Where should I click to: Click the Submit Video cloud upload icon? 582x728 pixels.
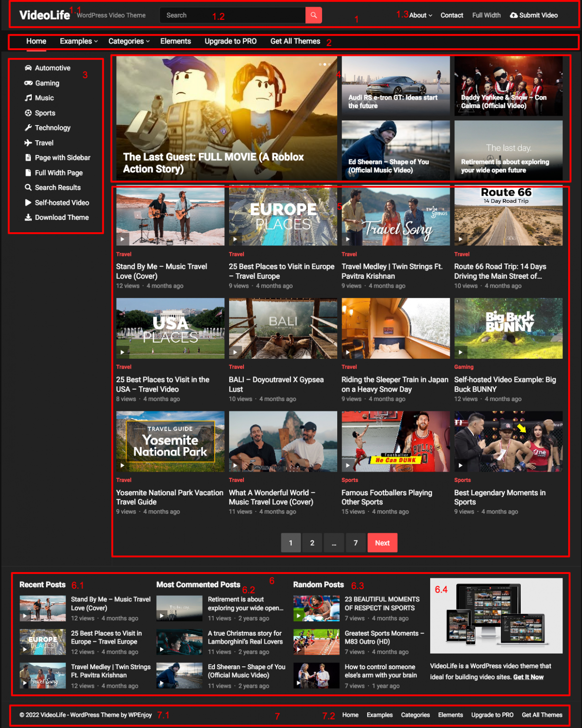pos(514,15)
